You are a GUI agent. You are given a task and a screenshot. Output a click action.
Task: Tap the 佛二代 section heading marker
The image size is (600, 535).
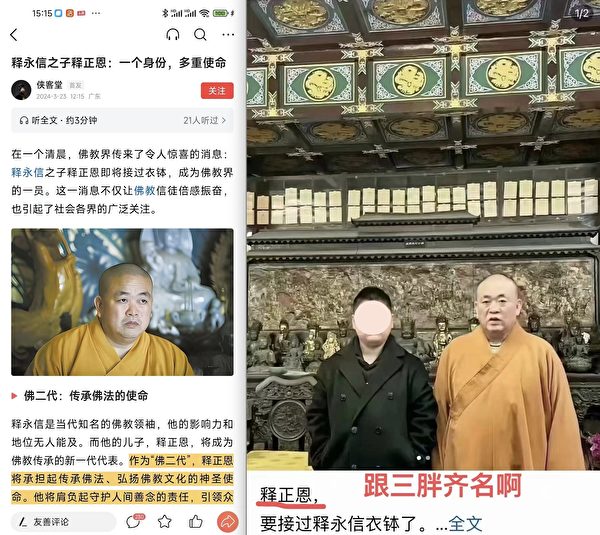pos(15,396)
